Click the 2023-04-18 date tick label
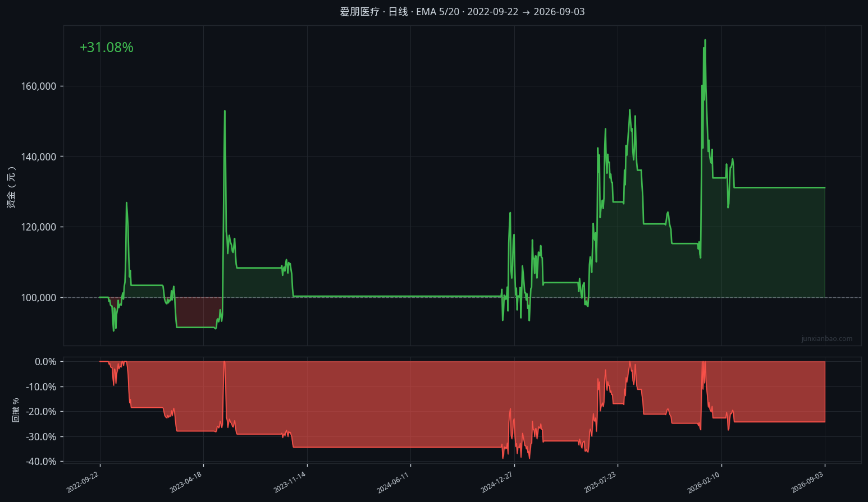This screenshot has height=502, width=868. 186,482
